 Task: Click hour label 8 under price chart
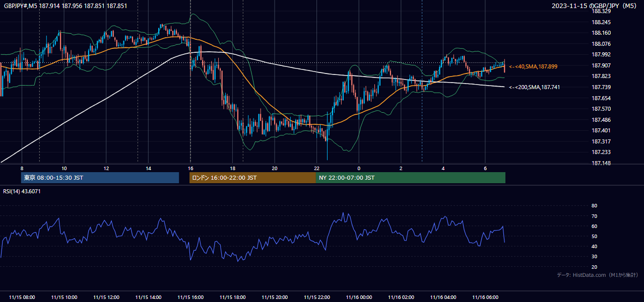[22, 168]
